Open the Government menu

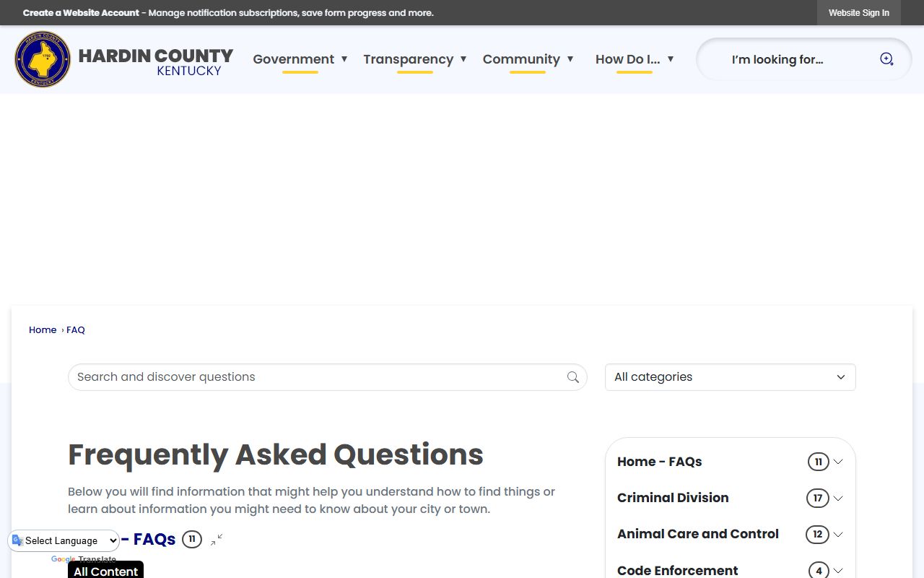[300, 59]
